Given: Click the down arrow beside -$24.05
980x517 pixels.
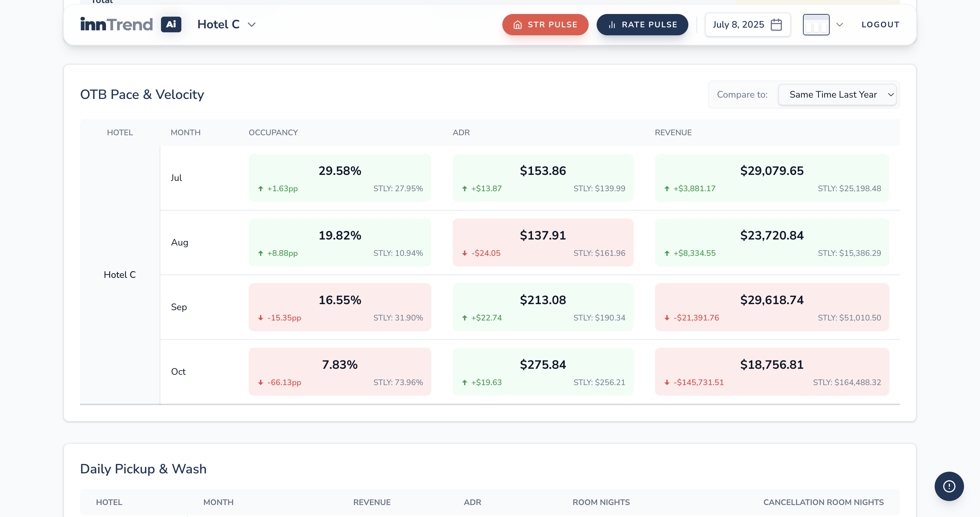Looking at the screenshot, I should (x=465, y=253).
